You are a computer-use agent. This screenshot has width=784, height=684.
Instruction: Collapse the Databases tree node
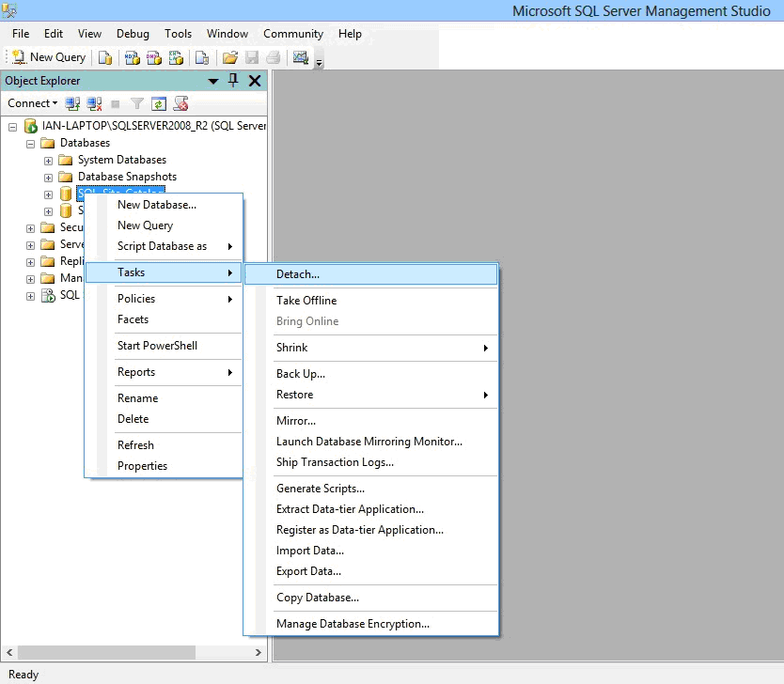pos(31,144)
